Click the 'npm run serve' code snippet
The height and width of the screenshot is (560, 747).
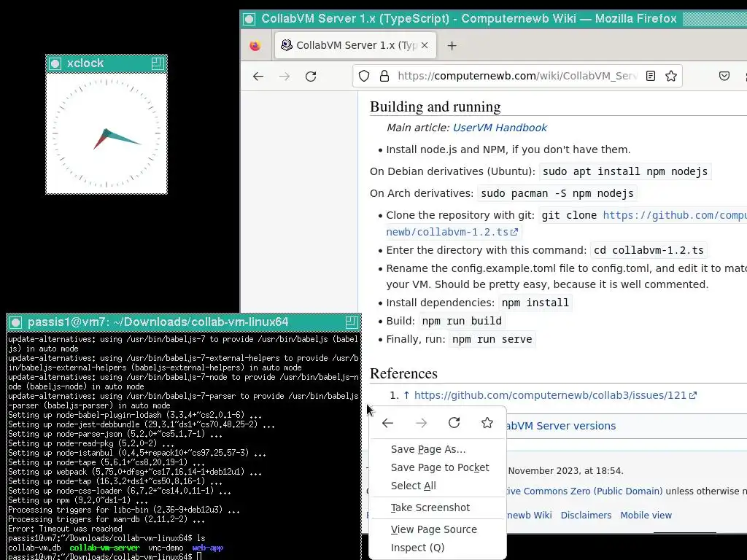(492, 339)
